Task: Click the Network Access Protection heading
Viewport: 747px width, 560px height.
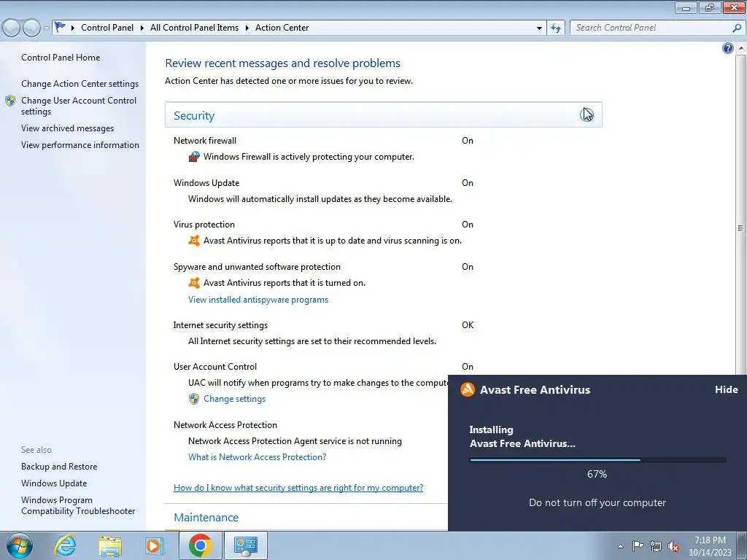Action: (225, 425)
